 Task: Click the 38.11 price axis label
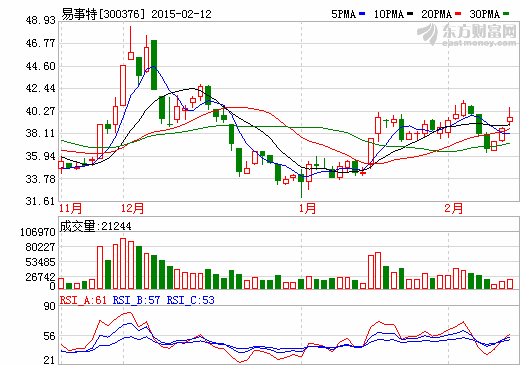[x=40, y=134]
